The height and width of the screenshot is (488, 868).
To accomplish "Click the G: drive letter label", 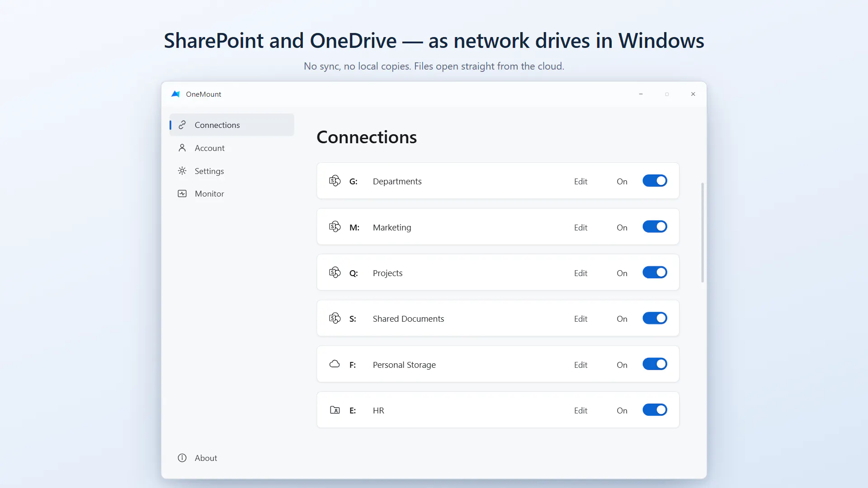I will tap(354, 181).
